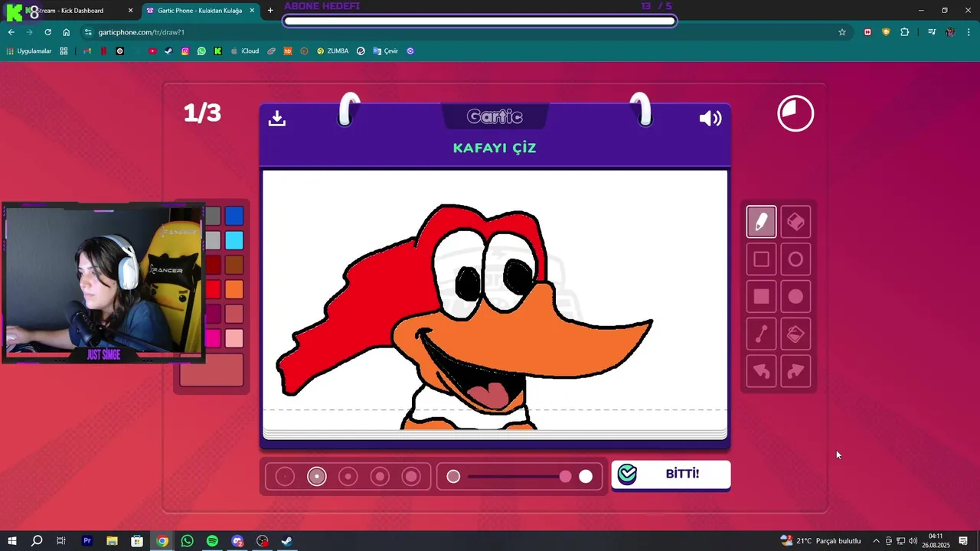
Task: Pick the light cyan color swatch
Action: (234, 240)
